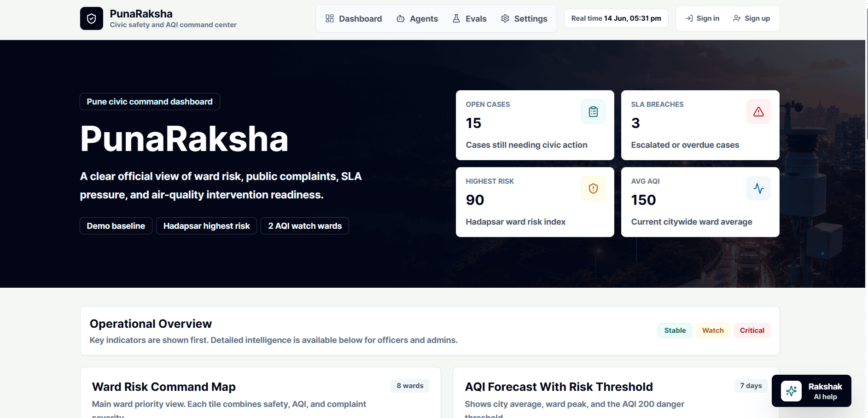Click the Sign up link

pyautogui.click(x=751, y=18)
